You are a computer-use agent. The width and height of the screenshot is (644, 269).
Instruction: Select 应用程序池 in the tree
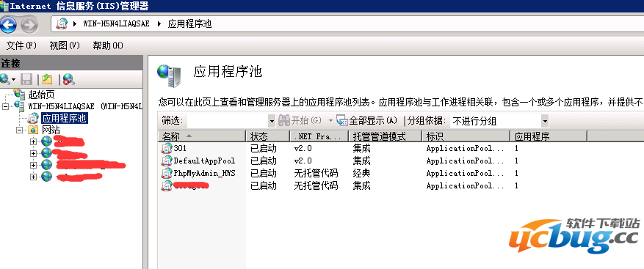tap(65, 119)
